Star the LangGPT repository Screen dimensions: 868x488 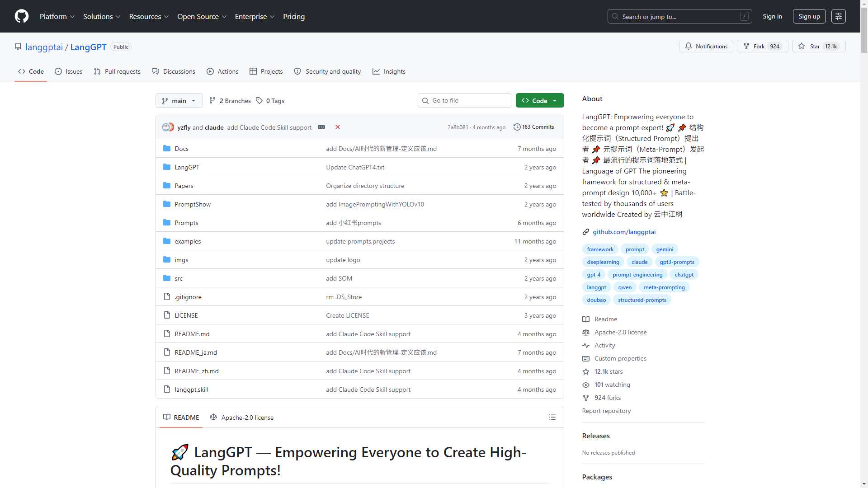pos(819,46)
